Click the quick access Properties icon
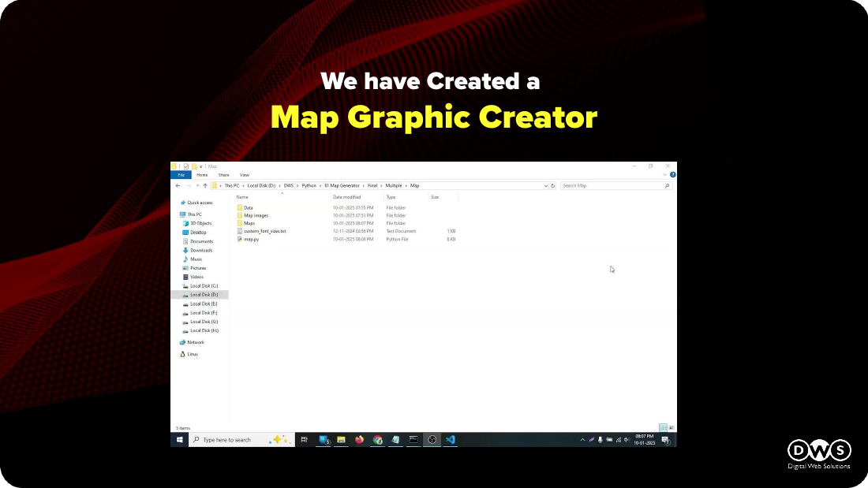Viewport: 868px width, 488px height. (x=186, y=166)
